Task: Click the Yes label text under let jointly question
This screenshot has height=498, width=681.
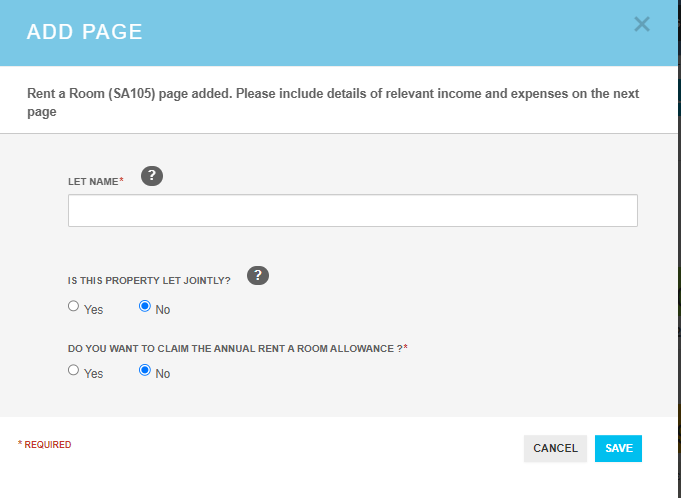Action: pos(93,310)
